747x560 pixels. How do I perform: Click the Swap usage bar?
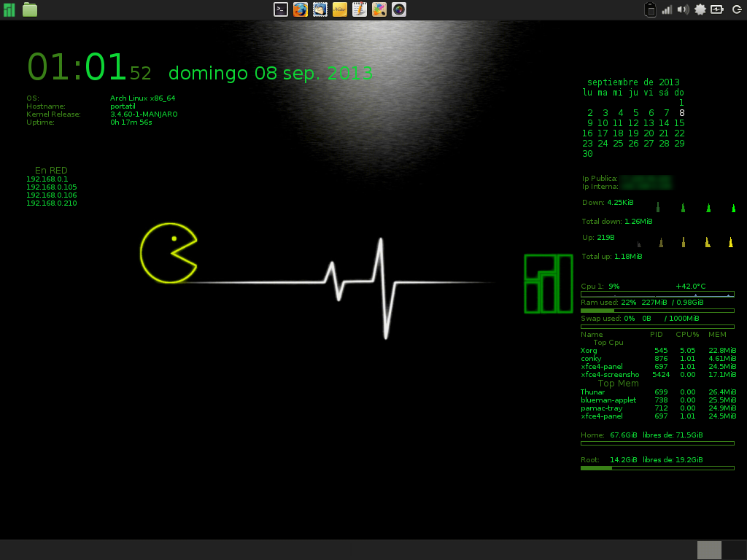click(657, 327)
